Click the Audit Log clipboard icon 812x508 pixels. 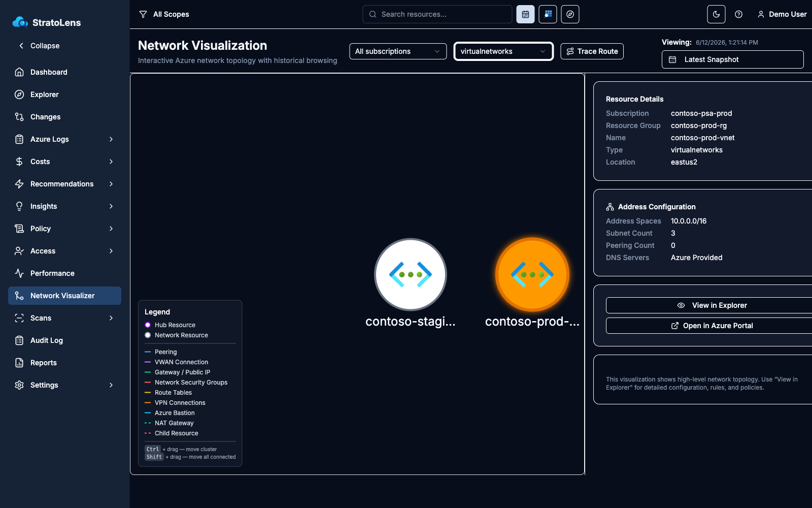(x=19, y=340)
